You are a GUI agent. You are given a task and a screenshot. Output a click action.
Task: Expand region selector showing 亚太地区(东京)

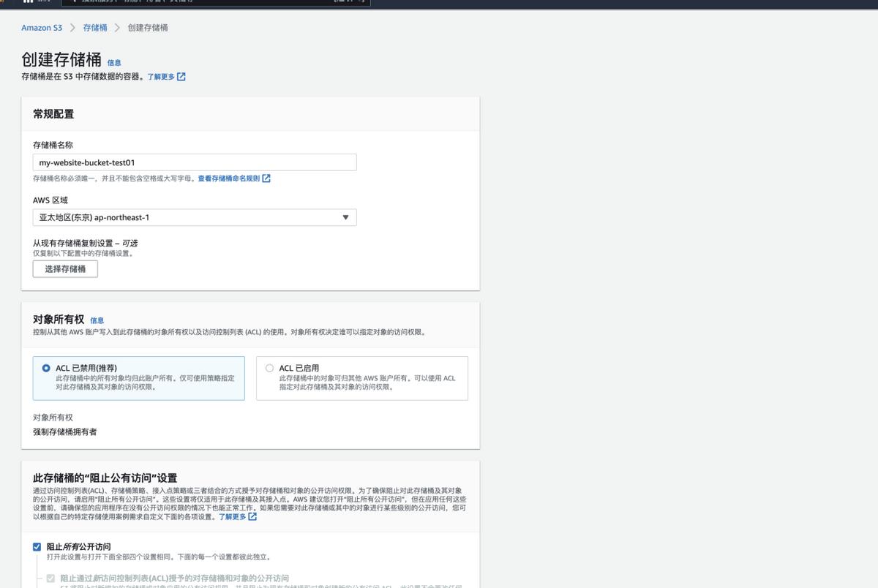(x=194, y=216)
